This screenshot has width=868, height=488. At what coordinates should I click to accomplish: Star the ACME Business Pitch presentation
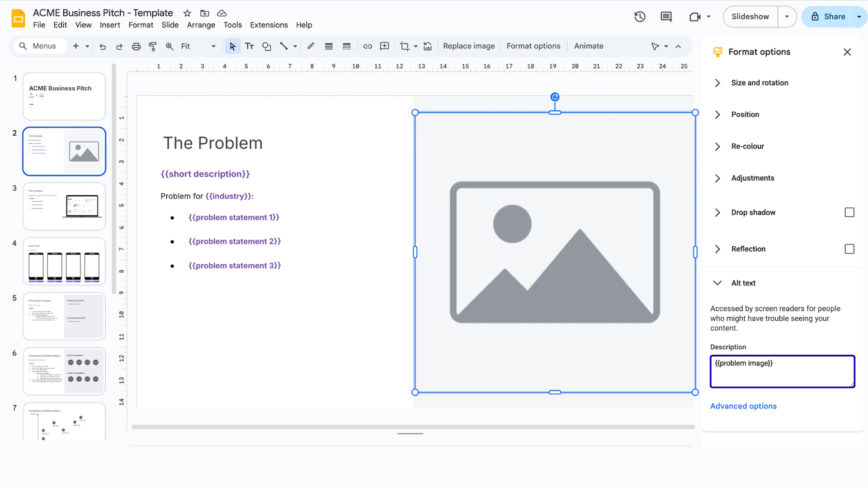pyautogui.click(x=187, y=13)
